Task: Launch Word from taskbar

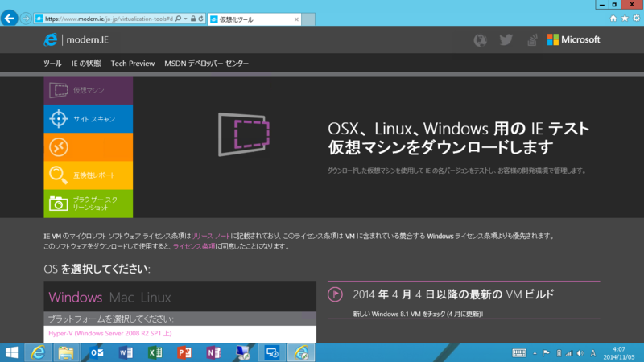Action: pyautogui.click(x=126, y=352)
